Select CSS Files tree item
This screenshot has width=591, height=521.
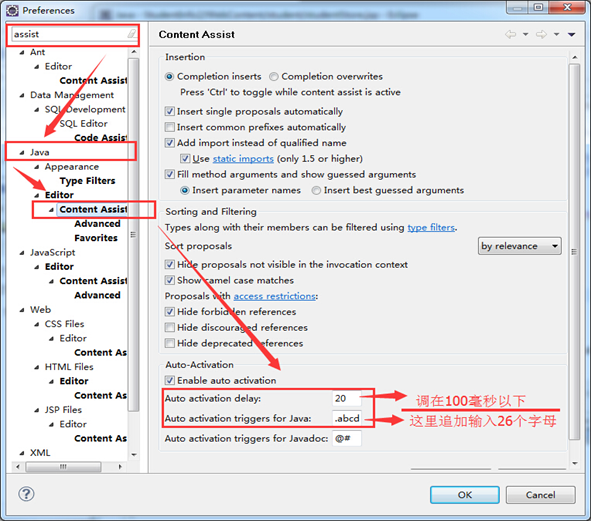click(64, 324)
